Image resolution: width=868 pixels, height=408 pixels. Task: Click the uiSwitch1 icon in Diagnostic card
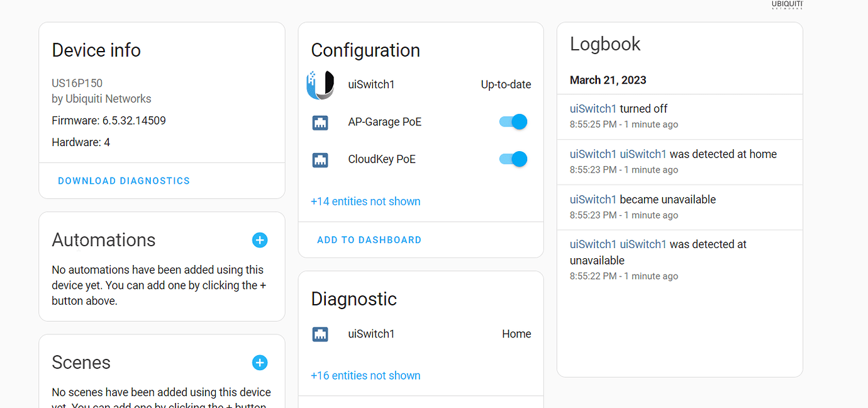pos(320,334)
